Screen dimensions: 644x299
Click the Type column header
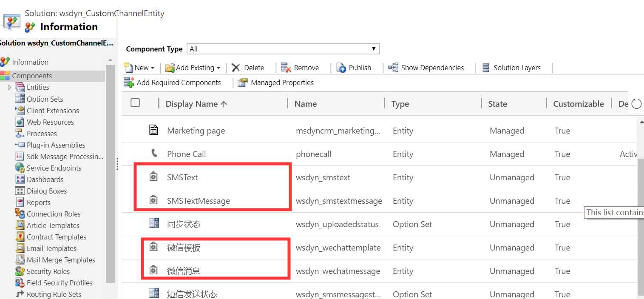tap(400, 104)
